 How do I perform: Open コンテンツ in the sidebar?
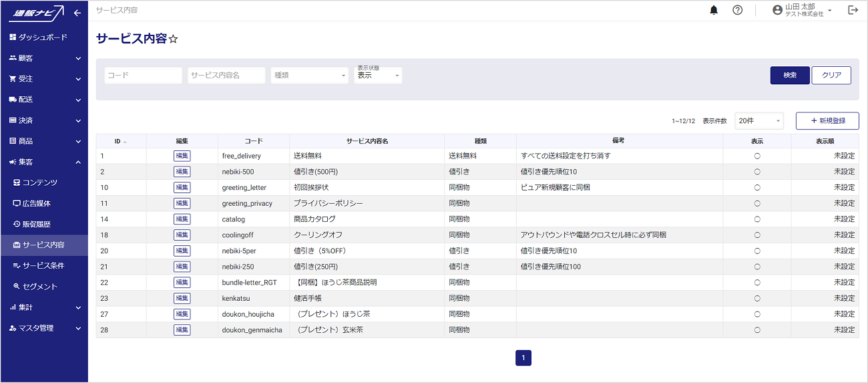[40, 182]
